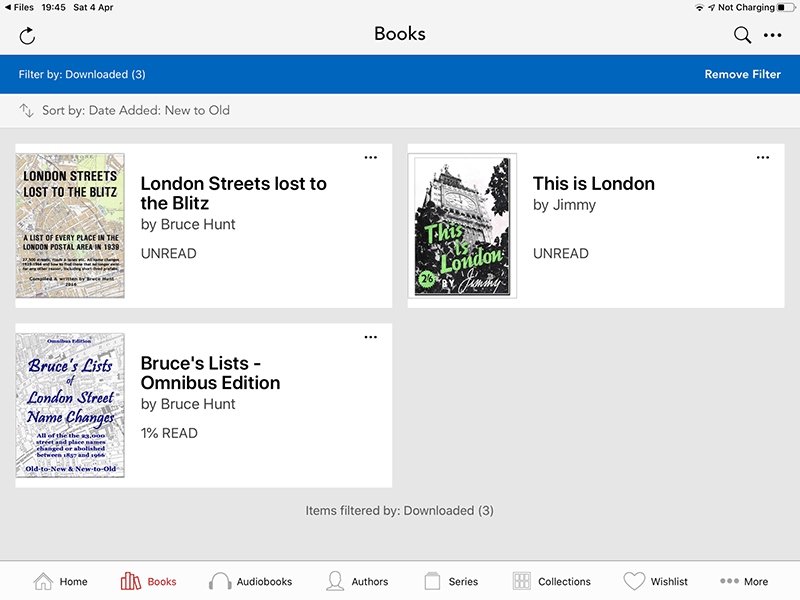800x600 pixels.
Task: Open the top-right three-dot options menu
Action: coord(773,36)
